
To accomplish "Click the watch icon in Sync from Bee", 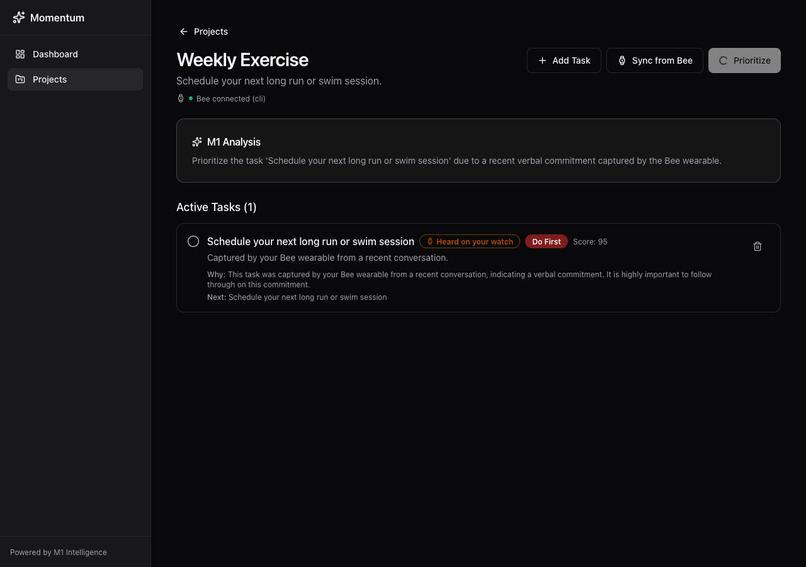I will (622, 61).
